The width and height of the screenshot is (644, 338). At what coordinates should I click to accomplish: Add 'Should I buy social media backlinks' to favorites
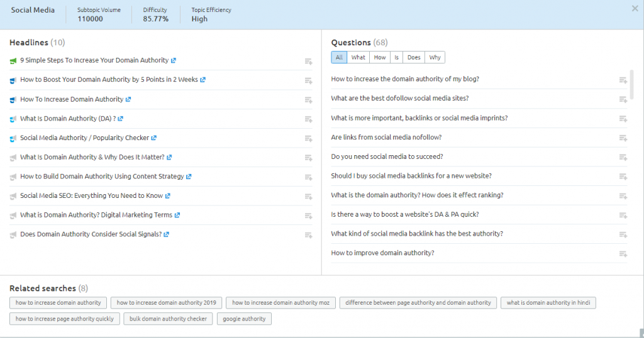(x=623, y=177)
